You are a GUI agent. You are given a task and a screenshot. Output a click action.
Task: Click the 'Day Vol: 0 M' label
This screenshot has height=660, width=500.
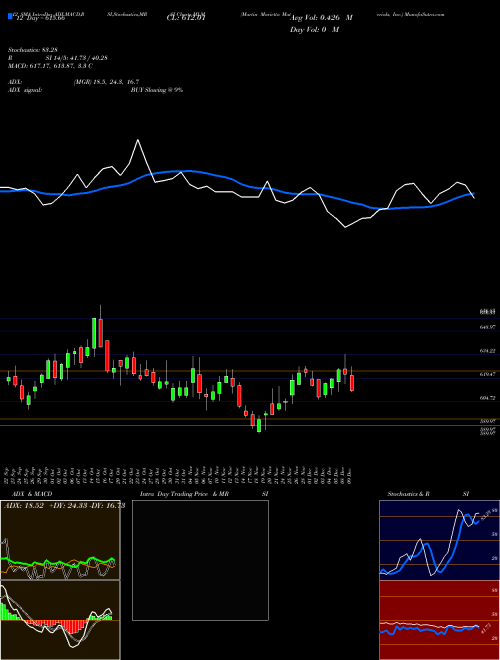coord(314,30)
